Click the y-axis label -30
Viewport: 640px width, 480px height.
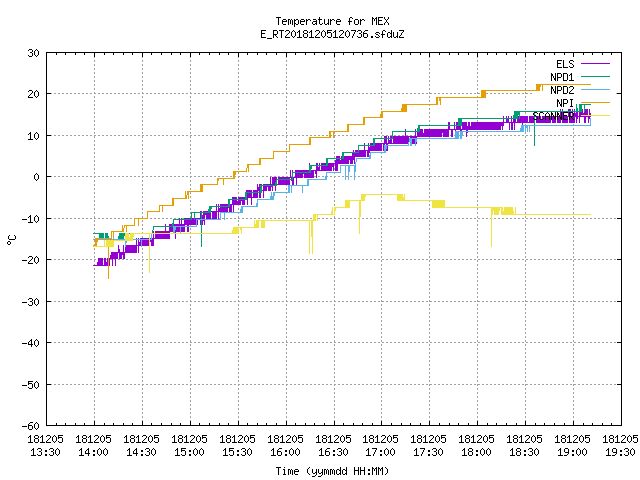pos(31,302)
